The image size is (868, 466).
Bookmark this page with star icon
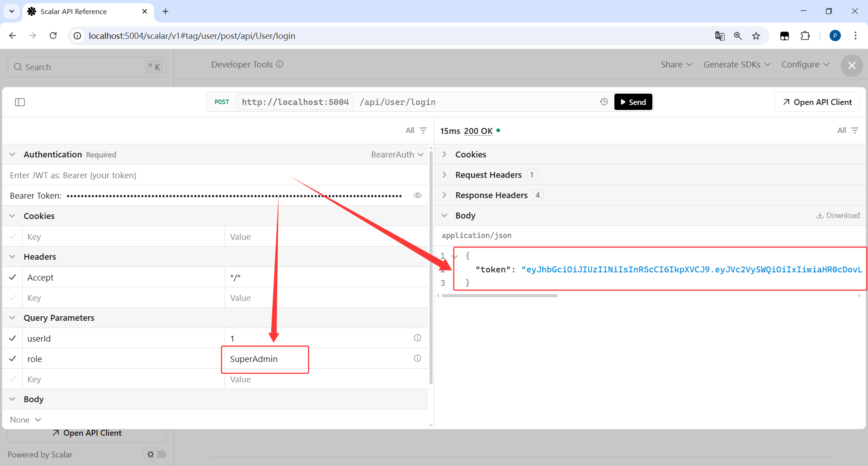[756, 36]
